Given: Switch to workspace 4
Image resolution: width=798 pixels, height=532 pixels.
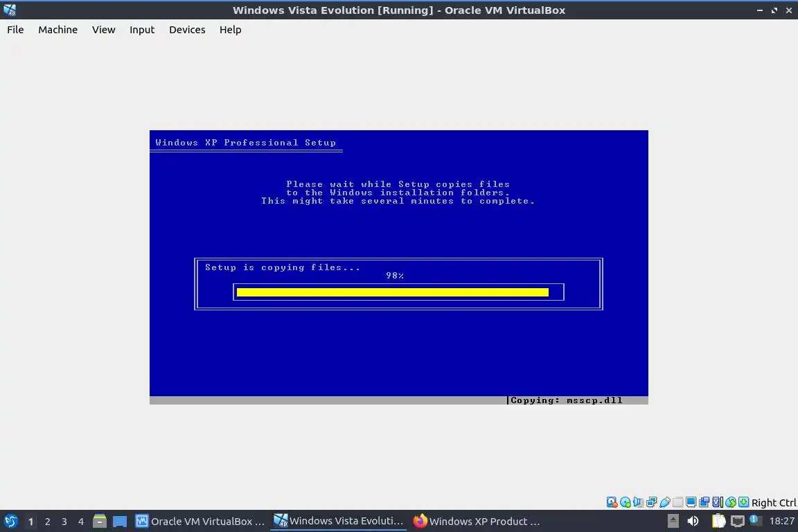Looking at the screenshot, I should click(81, 522).
